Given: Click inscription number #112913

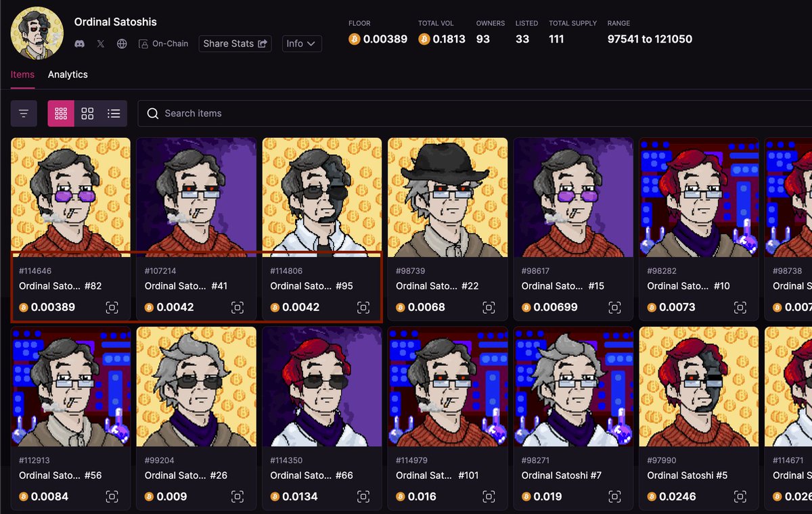Looking at the screenshot, I should tap(35, 461).
